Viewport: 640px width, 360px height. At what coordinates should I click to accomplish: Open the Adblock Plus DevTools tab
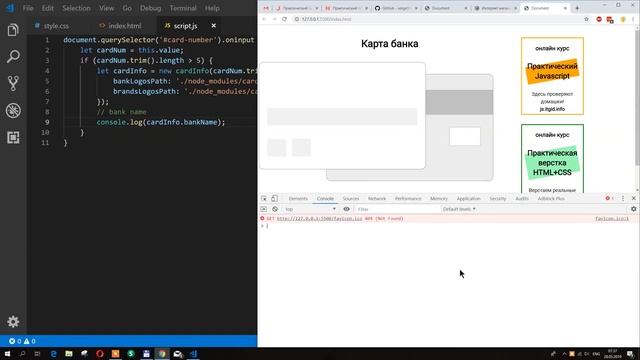[551, 198]
